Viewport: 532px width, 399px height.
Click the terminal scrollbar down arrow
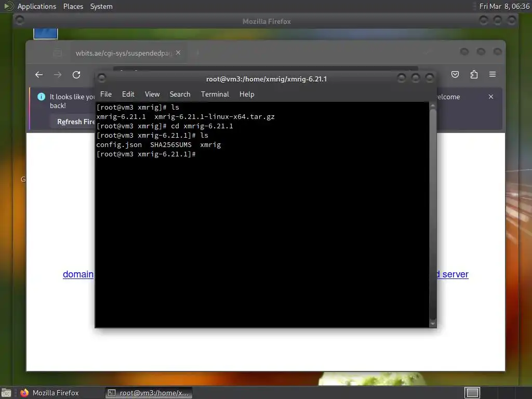tap(433, 324)
